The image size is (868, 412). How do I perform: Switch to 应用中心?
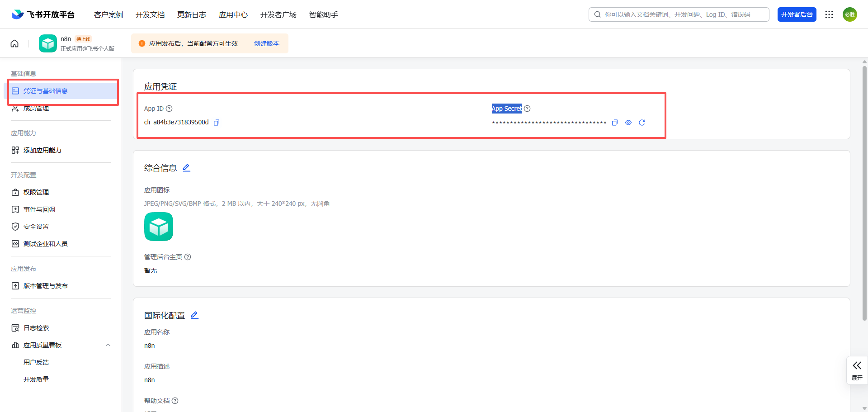coord(233,14)
